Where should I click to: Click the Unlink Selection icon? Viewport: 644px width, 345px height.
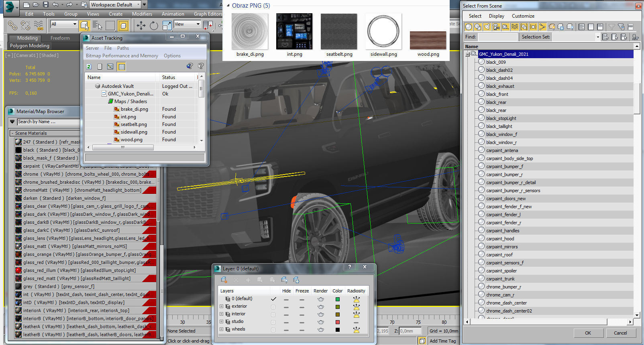click(x=26, y=26)
